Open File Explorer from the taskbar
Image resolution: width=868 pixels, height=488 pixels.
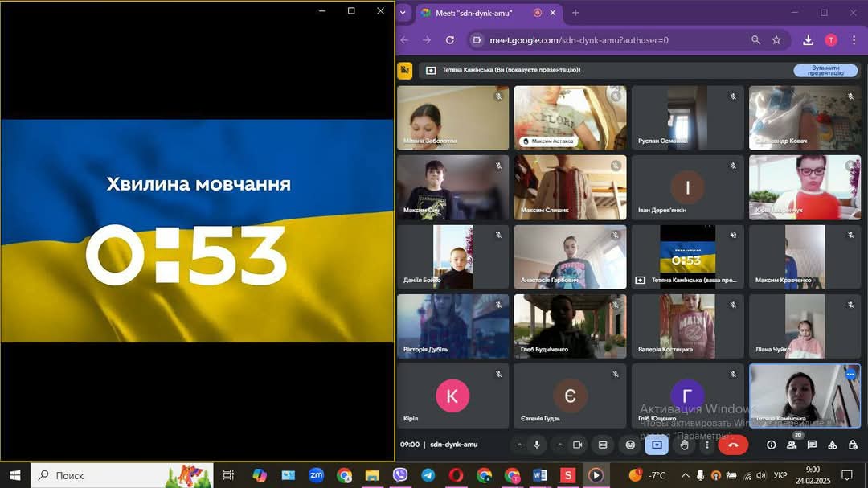click(372, 475)
